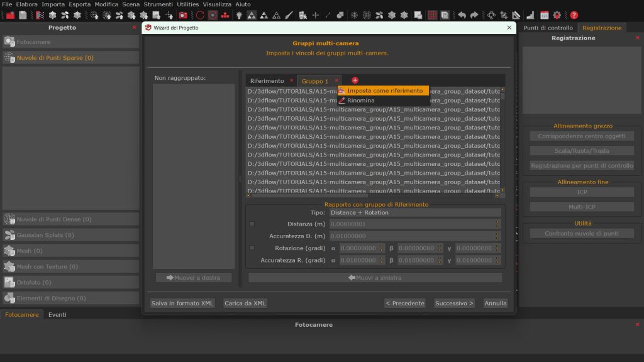Click the red stacked blocks toolbar icon
The width and height of the screenshot is (644, 362).
(x=225, y=16)
